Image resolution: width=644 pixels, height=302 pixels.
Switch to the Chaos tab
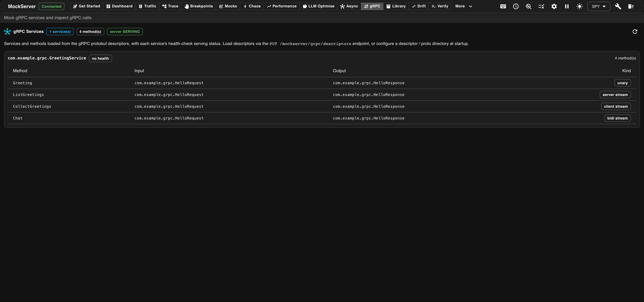tap(252, 6)
